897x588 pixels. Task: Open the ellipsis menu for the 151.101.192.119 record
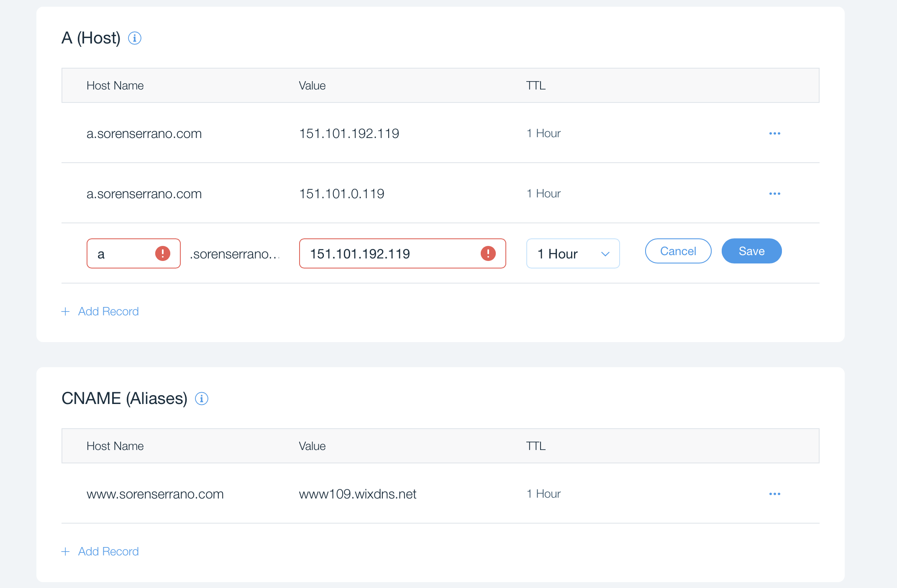click(774, 133)
